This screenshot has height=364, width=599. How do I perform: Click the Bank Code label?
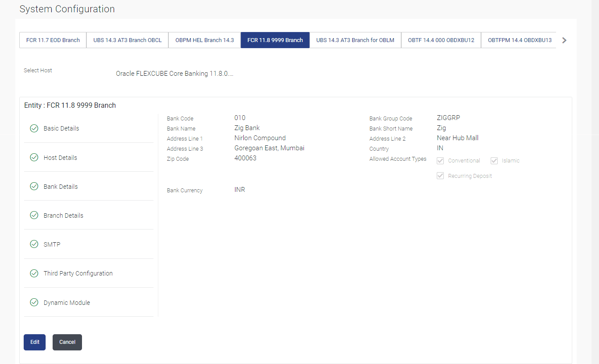[x=180, y=119]
